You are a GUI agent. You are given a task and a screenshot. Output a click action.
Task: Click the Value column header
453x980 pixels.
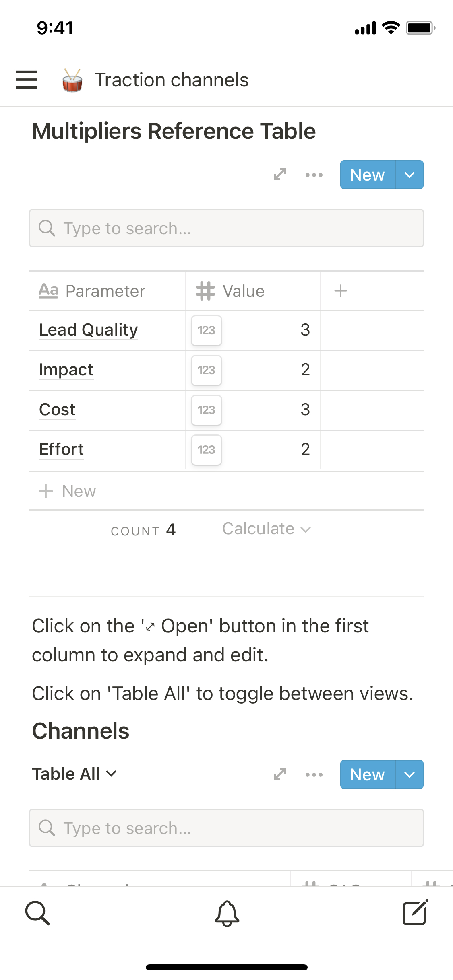pos(244,291)
